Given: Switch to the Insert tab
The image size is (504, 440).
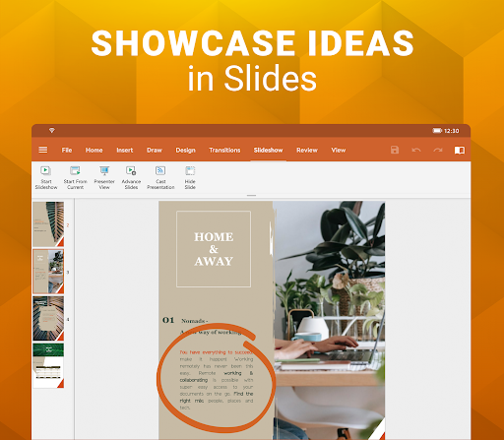Looking at the screenshot, I should coord(125,150).
